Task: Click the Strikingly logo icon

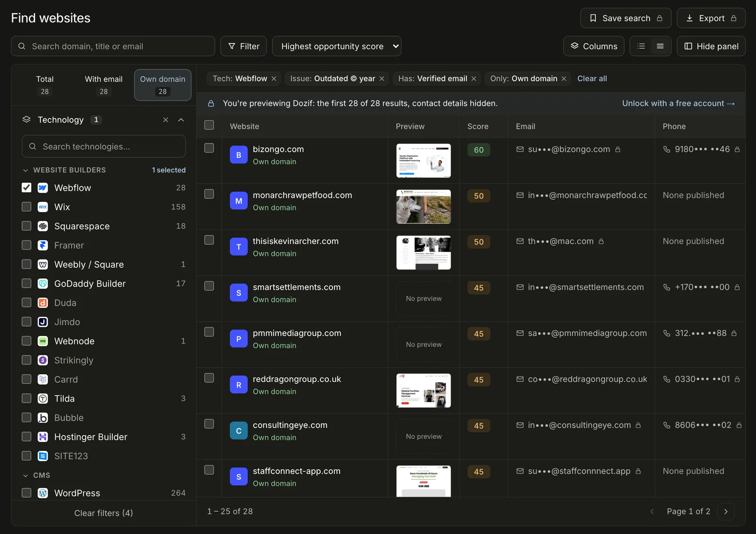Action: [x=43, y=360]
